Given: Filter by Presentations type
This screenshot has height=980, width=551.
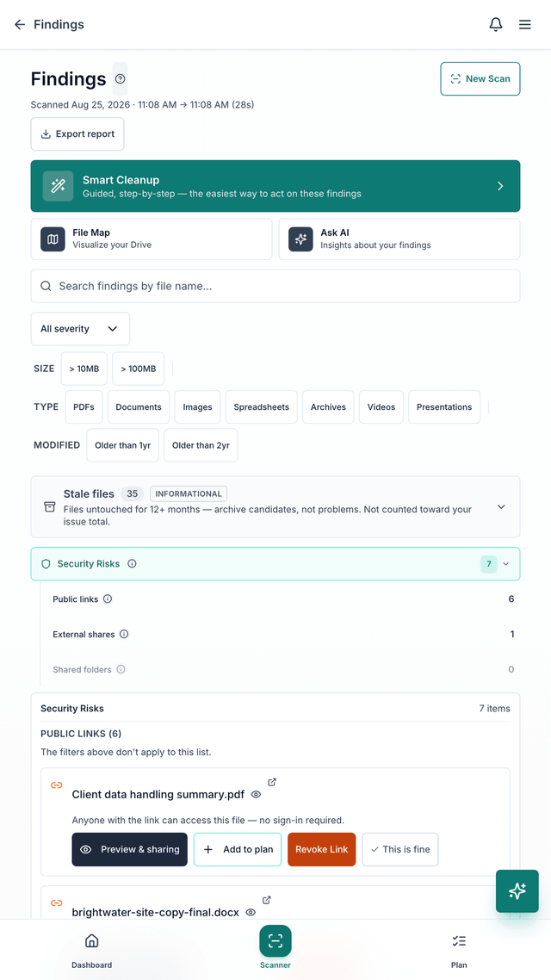Looking at the screenshot, I should (444, 406).
